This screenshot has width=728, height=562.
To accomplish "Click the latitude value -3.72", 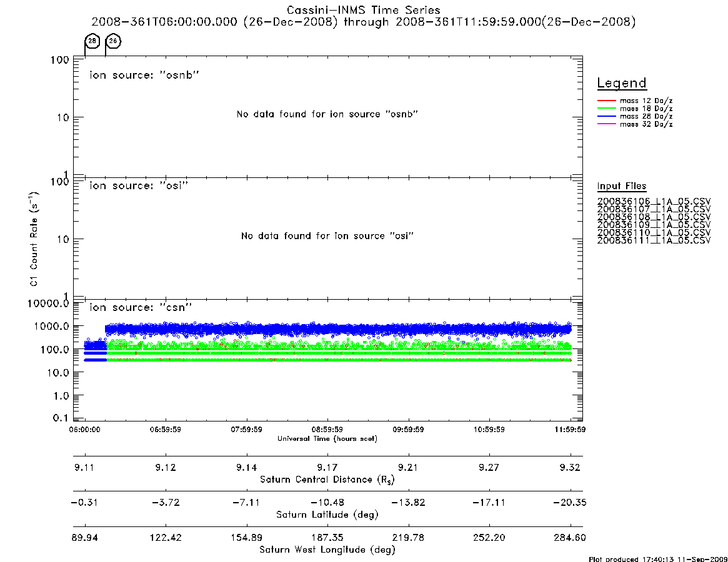I will [x=166, y=503].
